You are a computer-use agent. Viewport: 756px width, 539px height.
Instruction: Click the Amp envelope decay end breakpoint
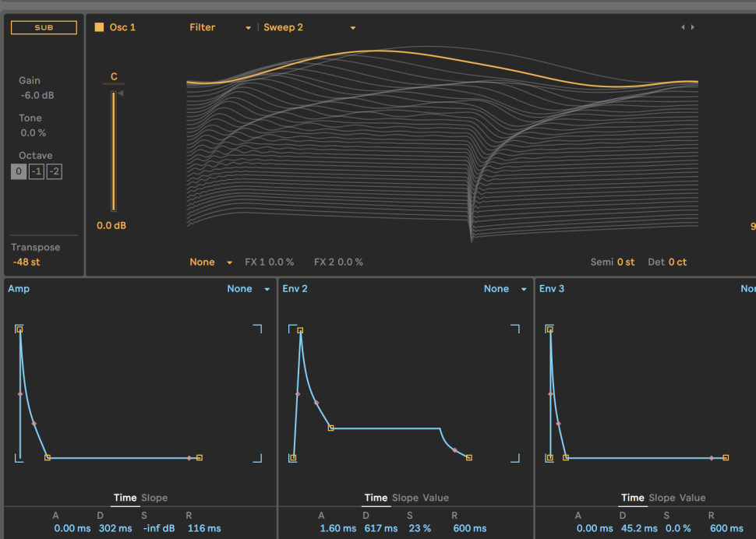[x=48, y=458]
